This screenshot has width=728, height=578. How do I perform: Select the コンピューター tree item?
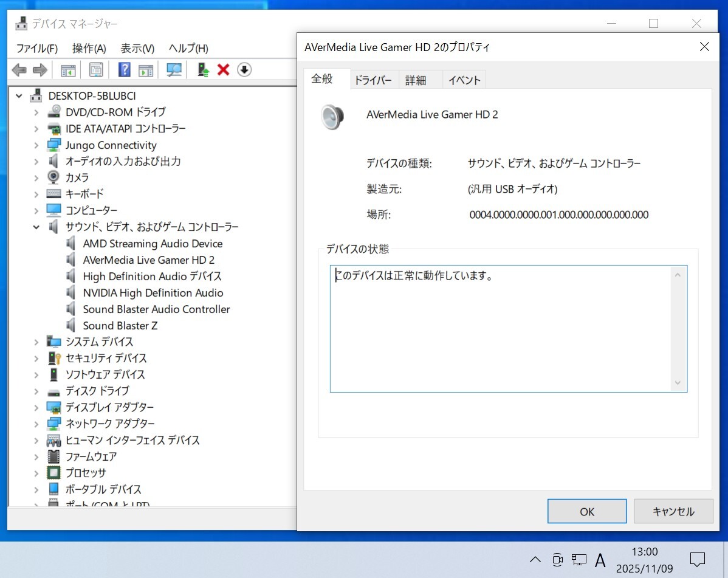[x=92, y=210]
